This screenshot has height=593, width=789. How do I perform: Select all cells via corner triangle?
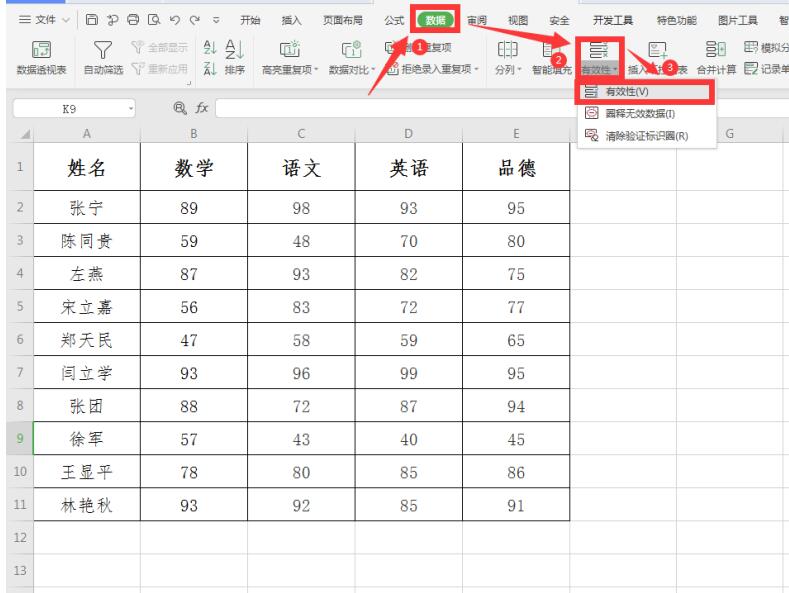coord(25,134)
